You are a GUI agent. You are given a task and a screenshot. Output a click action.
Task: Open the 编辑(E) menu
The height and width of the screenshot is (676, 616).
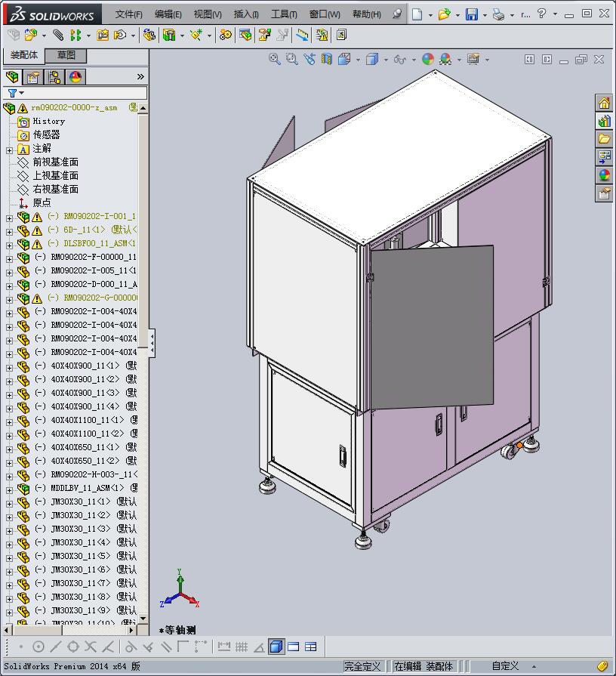[x=168, y=14]
